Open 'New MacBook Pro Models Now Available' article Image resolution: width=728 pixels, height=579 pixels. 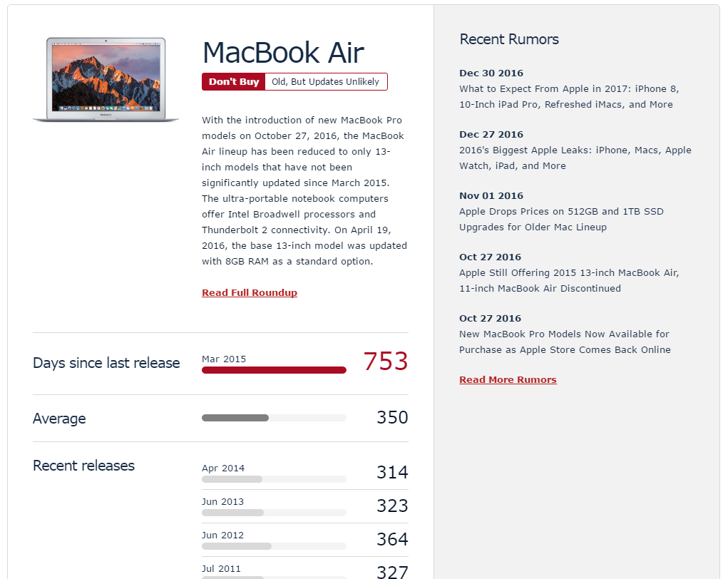565,342
